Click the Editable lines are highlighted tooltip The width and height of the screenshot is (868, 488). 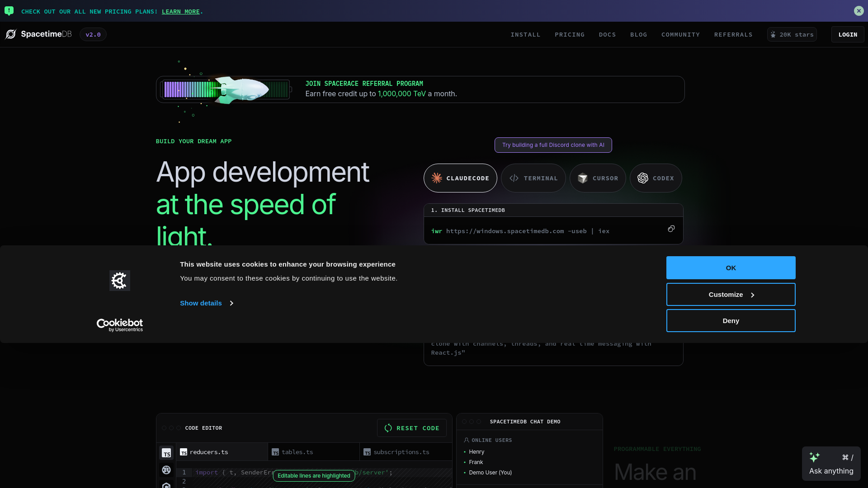point(314,476)
